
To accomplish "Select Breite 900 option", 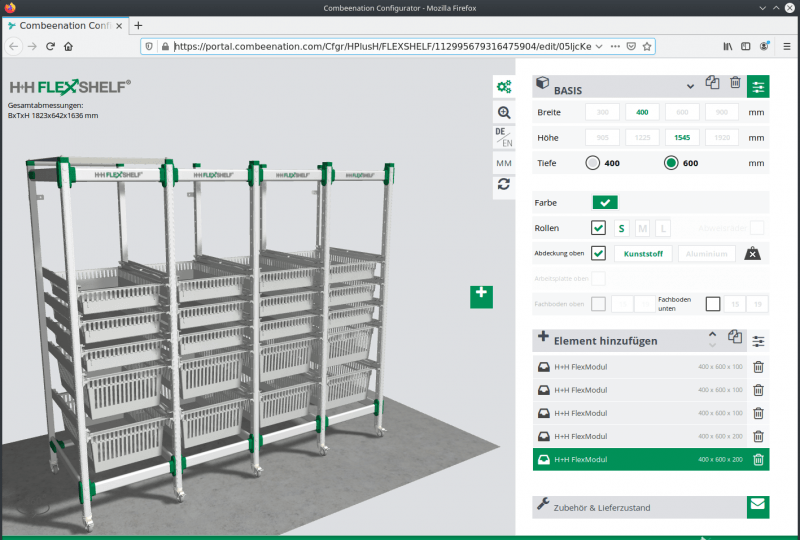I will point(721,112).
